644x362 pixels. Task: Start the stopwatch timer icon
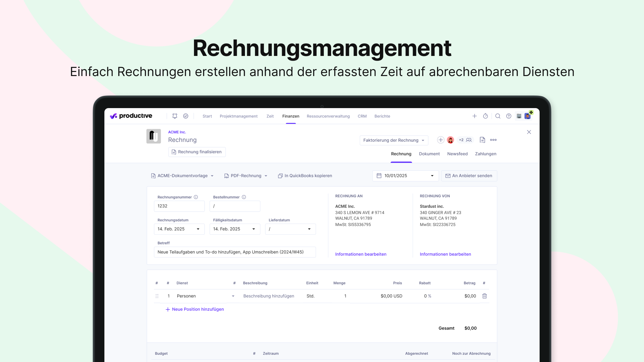click(x=485, y=116)
